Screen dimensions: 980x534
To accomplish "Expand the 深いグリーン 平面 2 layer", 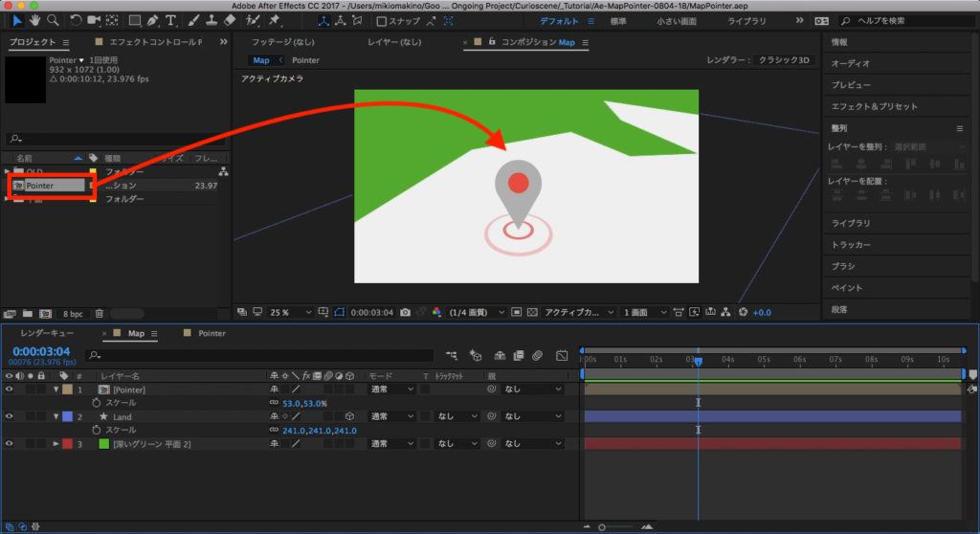I will pyautogui.click(x=56, y=444).
